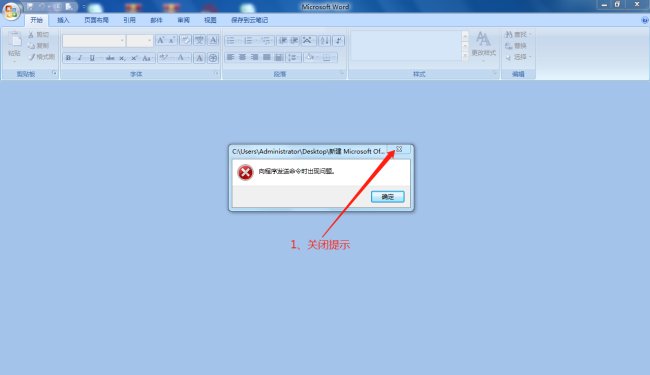
Task: Click the styles gallery box
Action: click(x=406, y=46)
